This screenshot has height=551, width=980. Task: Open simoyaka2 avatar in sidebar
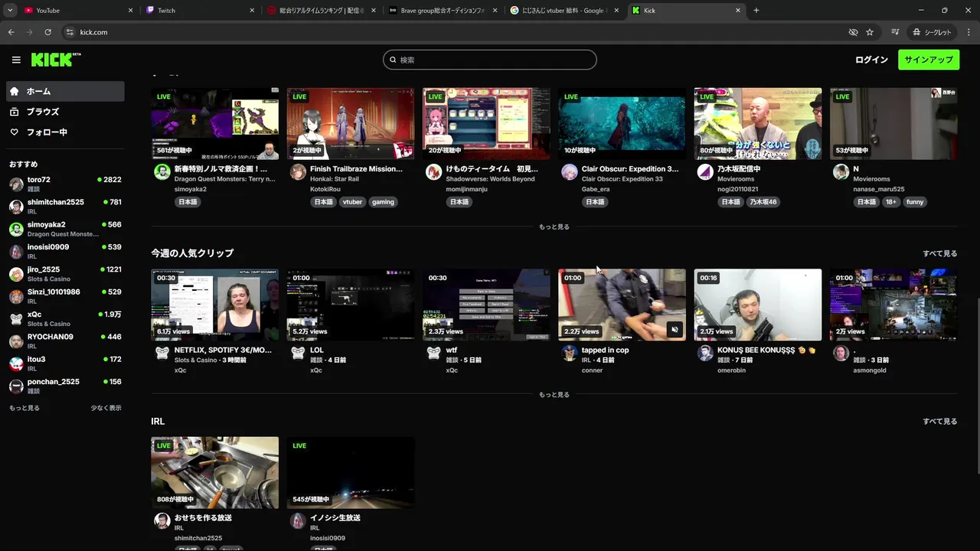[16, 229]
